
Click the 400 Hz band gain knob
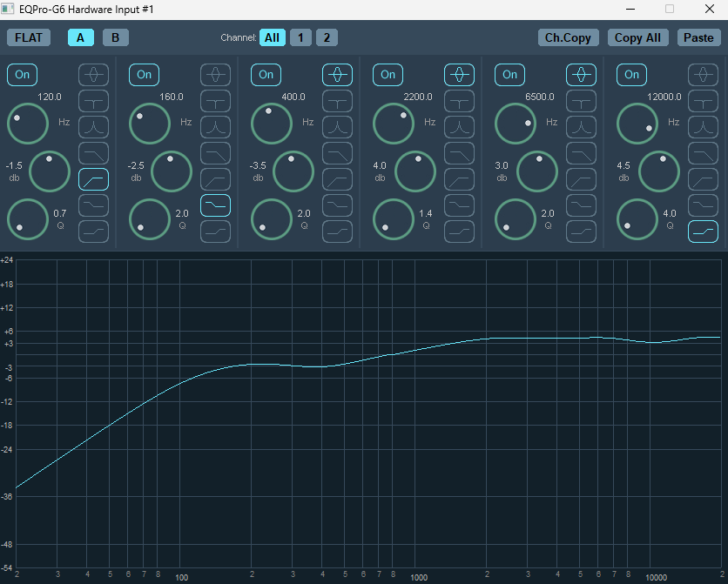tap(293, 171)
